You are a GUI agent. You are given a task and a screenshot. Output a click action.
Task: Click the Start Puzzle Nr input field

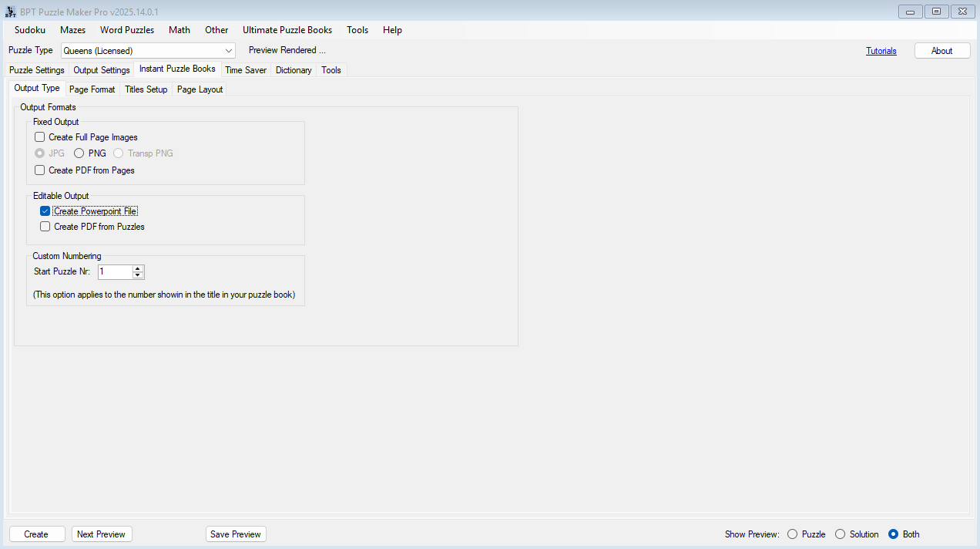pos(115,271)
